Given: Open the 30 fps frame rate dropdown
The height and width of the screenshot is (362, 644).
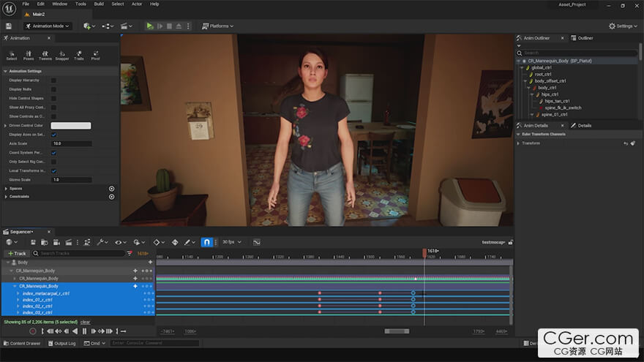Looking at the screenshot, I should click(x=232, y=242).
